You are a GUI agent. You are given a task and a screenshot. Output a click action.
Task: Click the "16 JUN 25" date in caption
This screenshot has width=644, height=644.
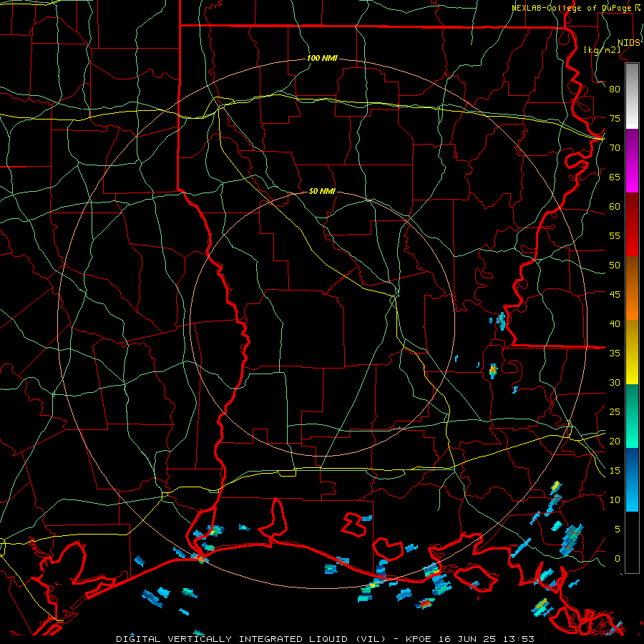(x=466, y=639)
